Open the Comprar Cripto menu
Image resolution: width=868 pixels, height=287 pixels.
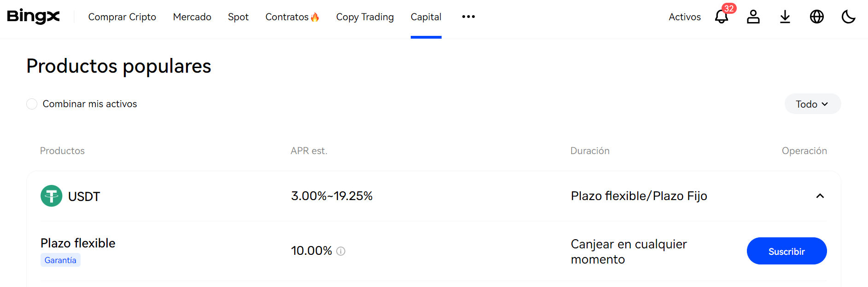(x=122, y=17)
